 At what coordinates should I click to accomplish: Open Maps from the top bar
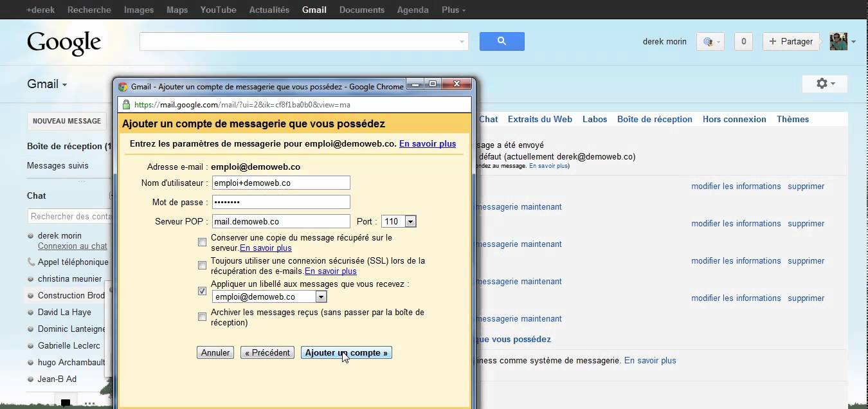[177, 10]
